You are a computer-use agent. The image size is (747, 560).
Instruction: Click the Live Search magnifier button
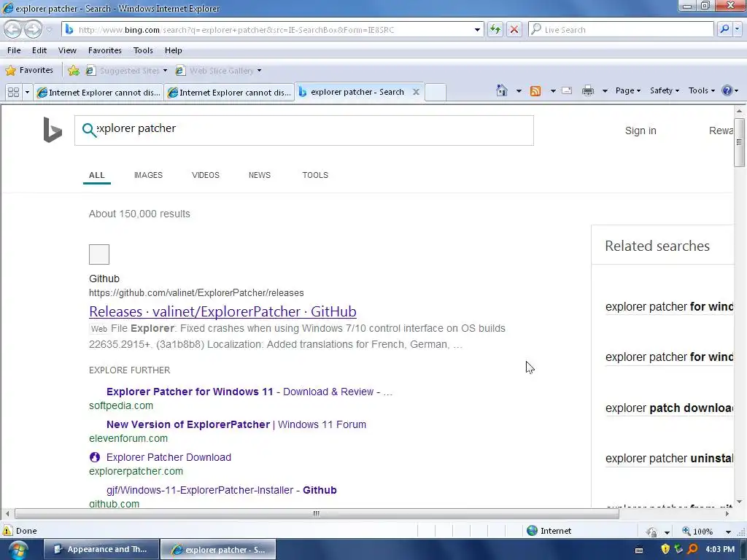tap(724, 29)
